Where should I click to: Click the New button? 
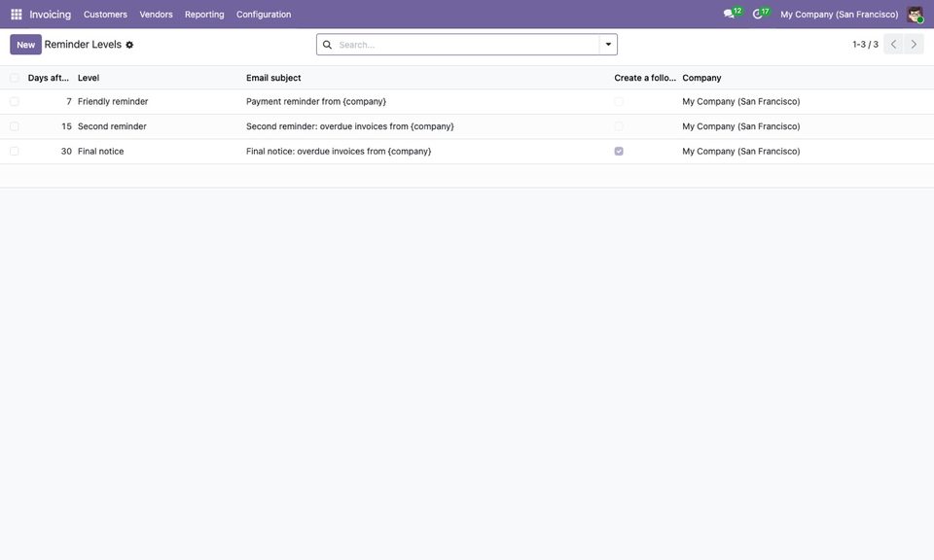25,45
